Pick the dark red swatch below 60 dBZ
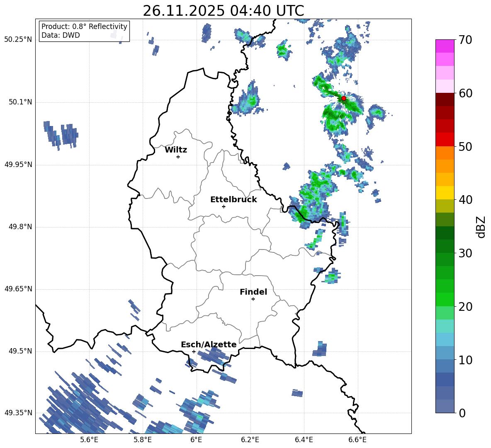Viewport: 491px width, 448px height. (445, 99)
